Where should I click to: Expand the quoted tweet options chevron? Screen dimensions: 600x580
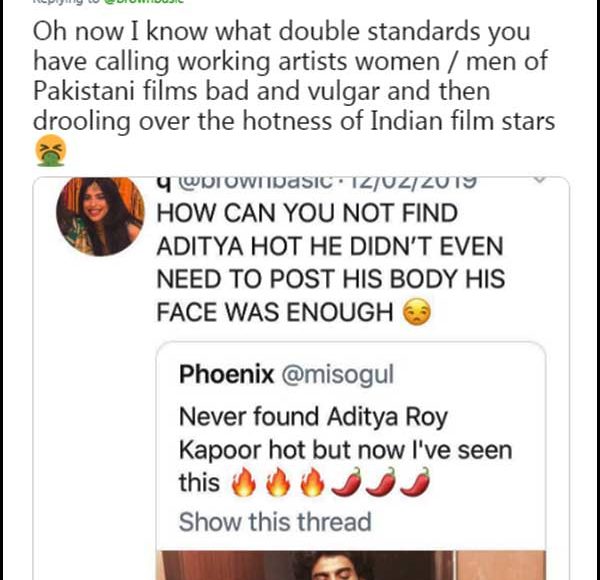[540, 183]
